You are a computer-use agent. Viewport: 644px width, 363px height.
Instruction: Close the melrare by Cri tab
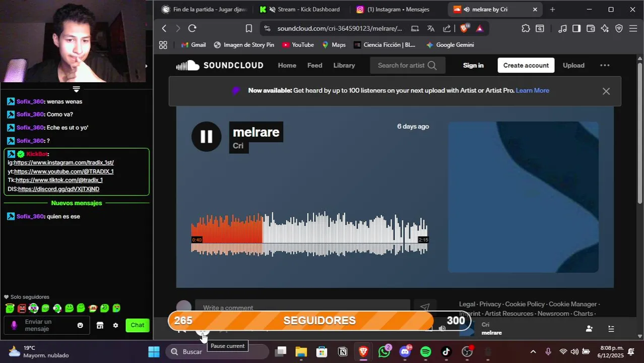[535, 10]
